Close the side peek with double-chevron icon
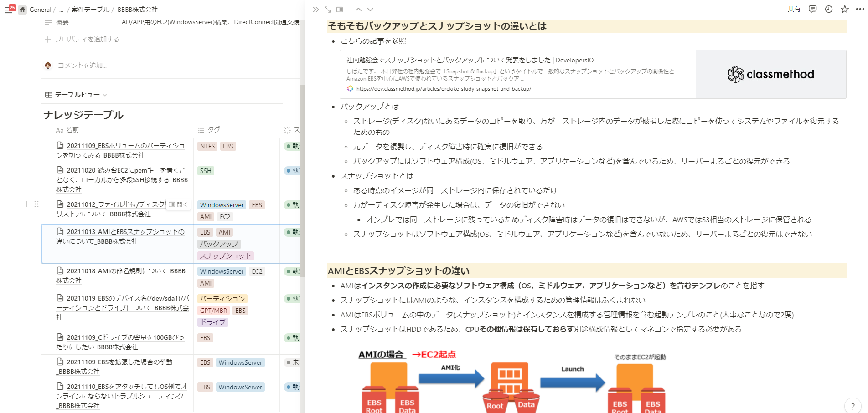Viewport: 868px width, 413px height. click(315, 9)
